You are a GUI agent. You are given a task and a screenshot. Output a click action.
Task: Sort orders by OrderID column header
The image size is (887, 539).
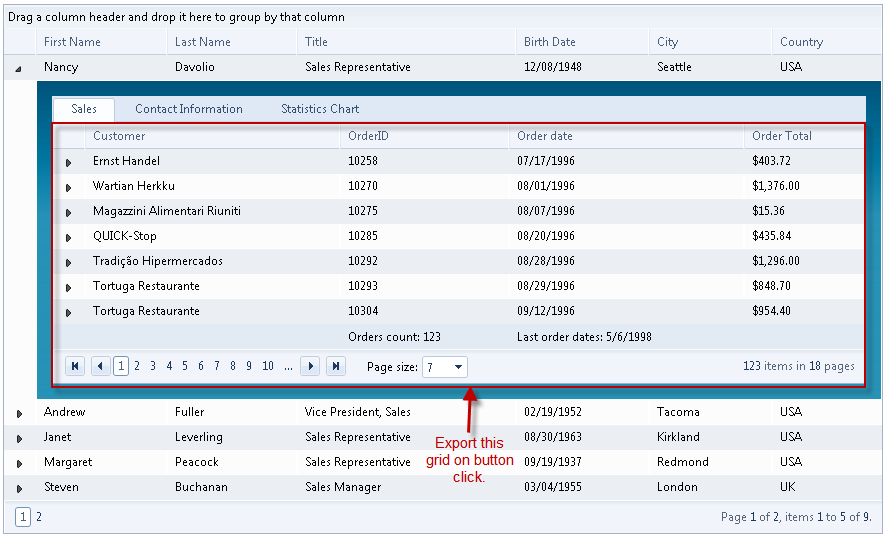pyautogui.click(x=368, y=136)
